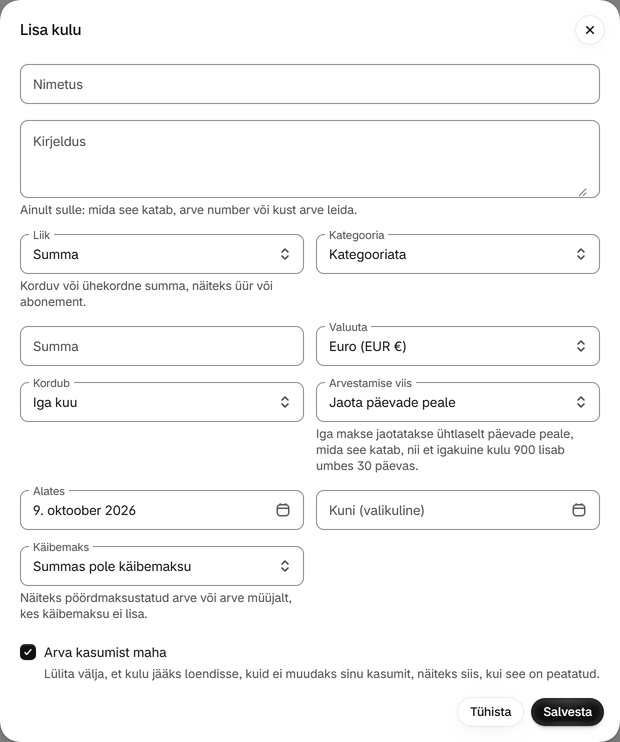Open the Liik dropdown showing Summa
This screenshot has width=620, height=742.
click(x=162, y=254)
